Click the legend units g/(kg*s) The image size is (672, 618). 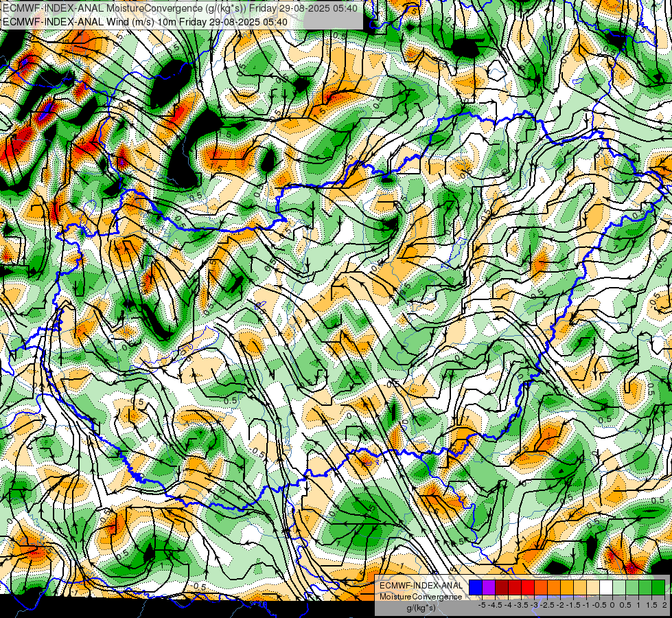[421, 608]
